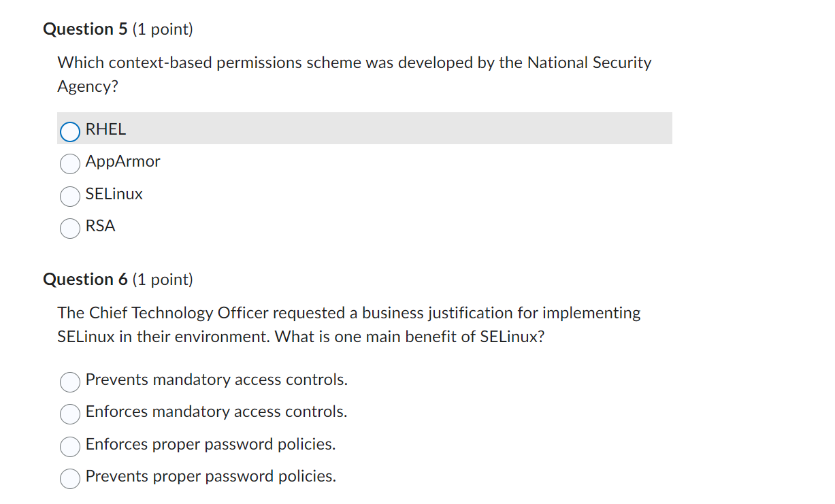The image size is (835, 504).
Task: Click the 'Question 6' heading
Action: pyautogui.click(x=118, y=280)
